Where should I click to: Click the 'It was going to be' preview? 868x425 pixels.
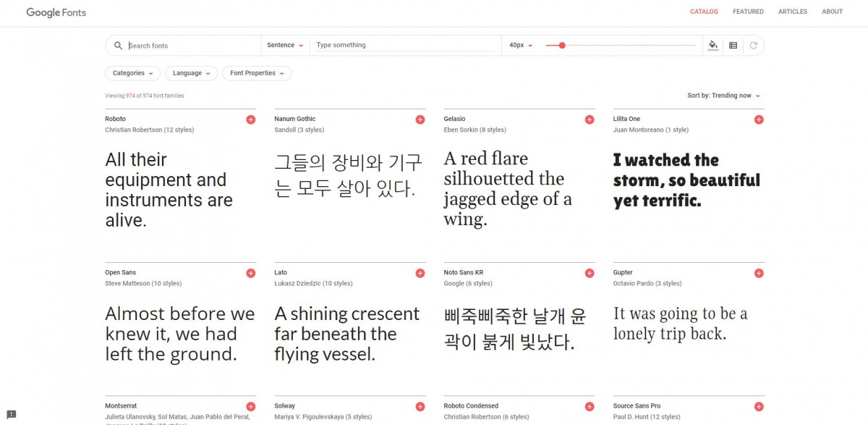pyautogui.click(x=681, y=324)
